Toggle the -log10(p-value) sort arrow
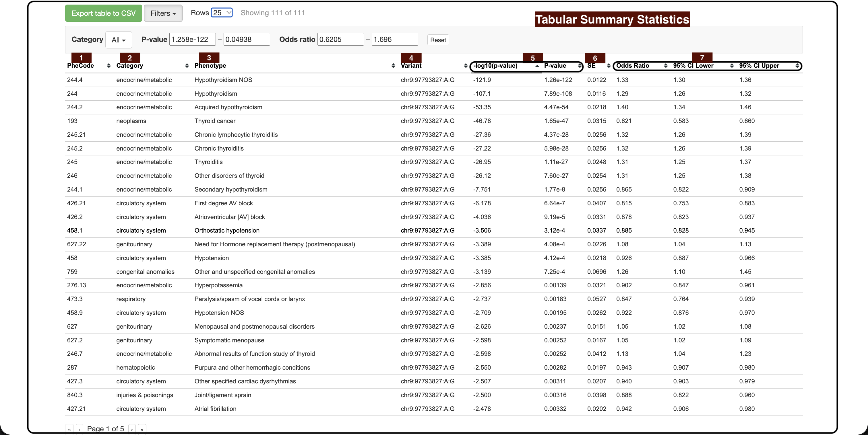The height and width of the screenshot is (435, 868). tap(537, 66)
